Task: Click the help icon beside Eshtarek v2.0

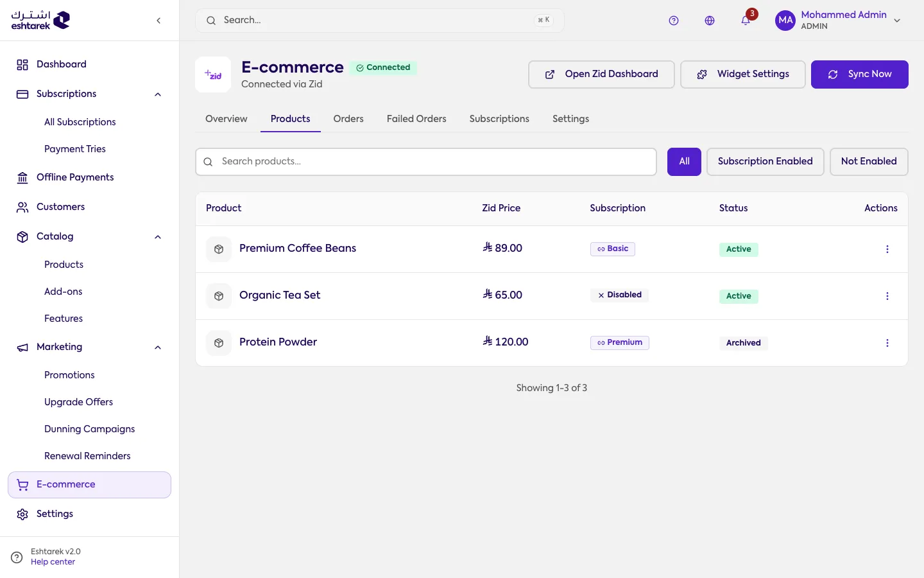Action: [17, 557]
